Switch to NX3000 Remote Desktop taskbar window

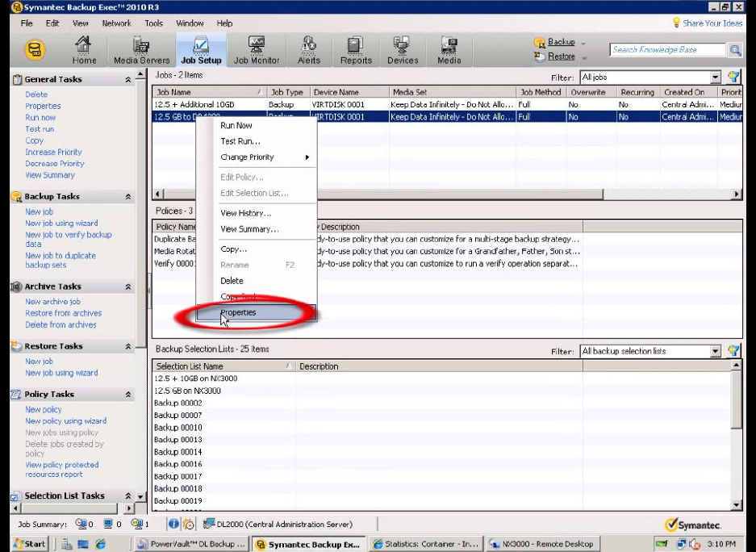tap(543, 544)
